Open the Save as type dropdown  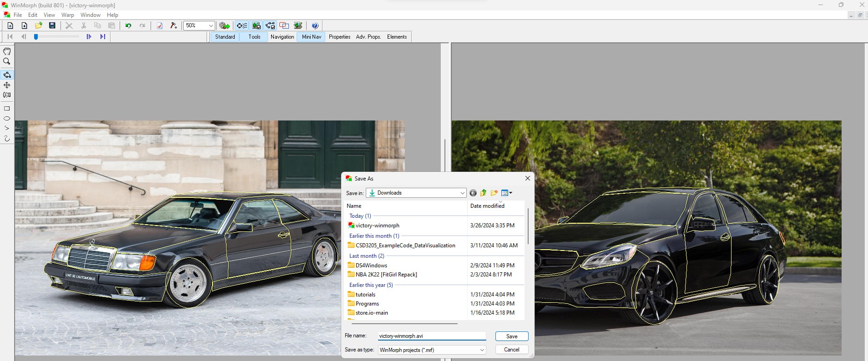click(482, 350)
